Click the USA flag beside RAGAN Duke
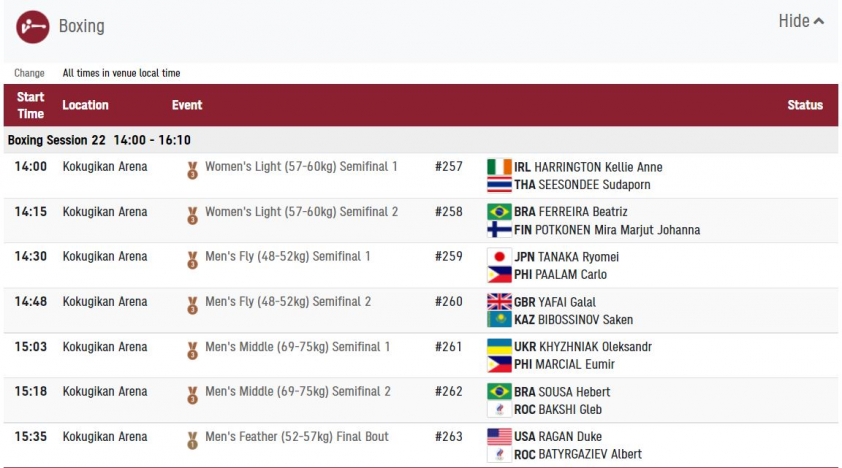 point(499,436)
